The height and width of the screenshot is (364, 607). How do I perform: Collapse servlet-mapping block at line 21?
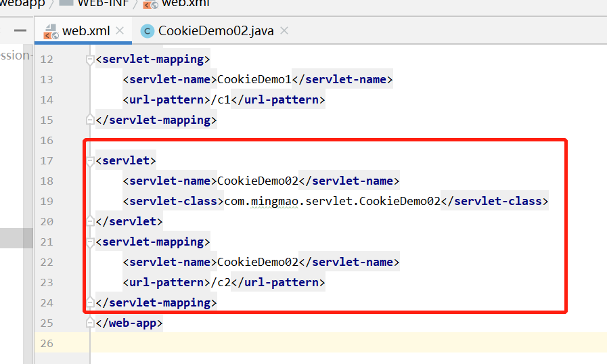coord(90,243)
